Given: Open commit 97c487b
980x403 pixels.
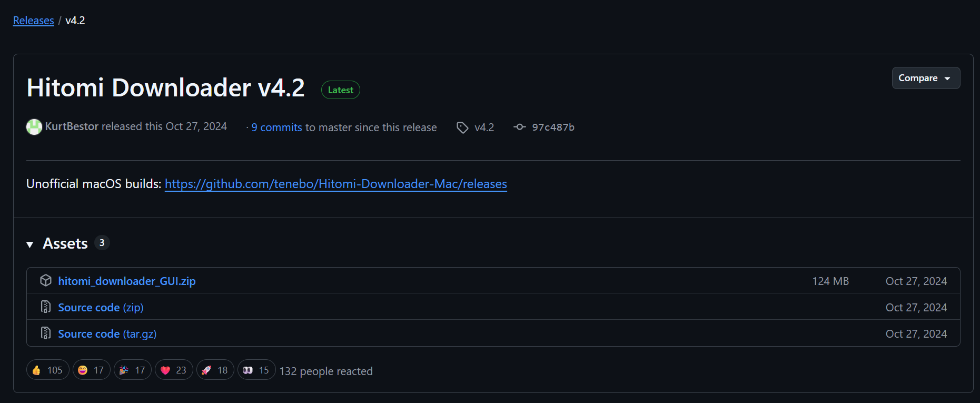Looking at the screenshot, I should pos(553,127).
